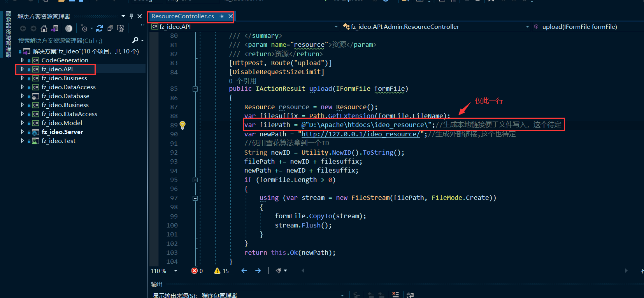Go to next issue arrow in editor
Viewport: 644px width, 298px height.
point(258,271)
